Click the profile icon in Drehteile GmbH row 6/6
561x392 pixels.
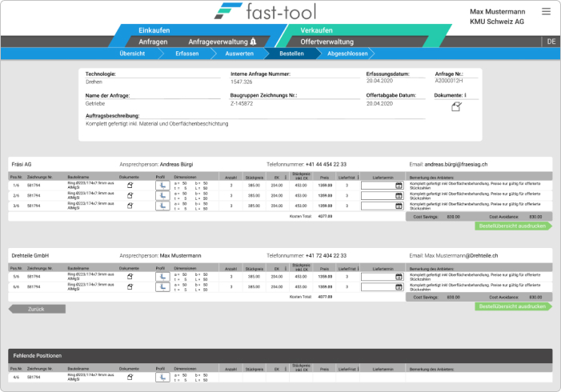(x=162, y=287)
